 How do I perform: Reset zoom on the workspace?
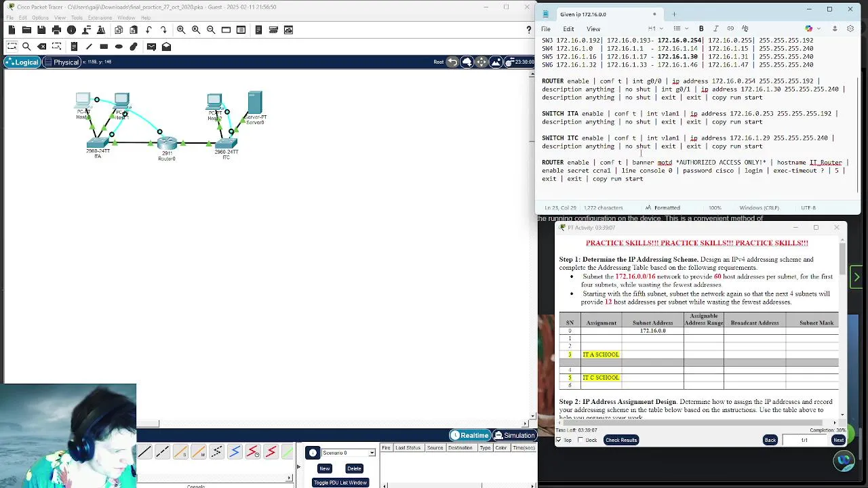click(x=196, y=30)
